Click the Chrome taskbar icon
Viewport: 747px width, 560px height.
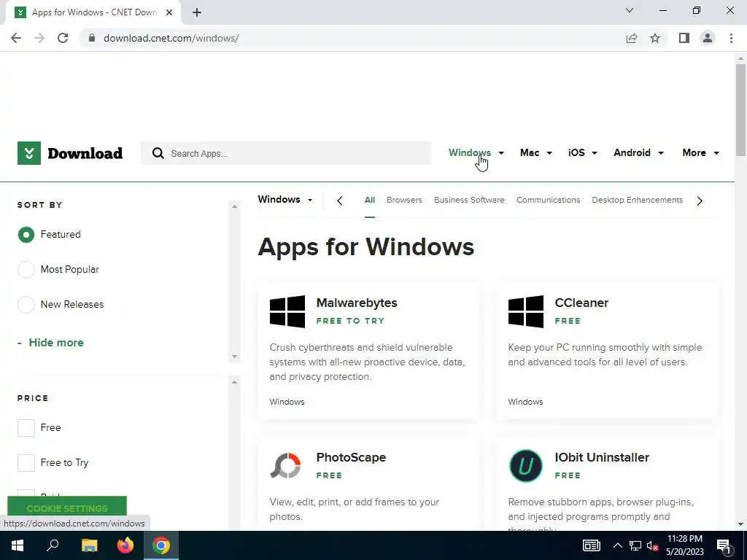pos(161,545)
